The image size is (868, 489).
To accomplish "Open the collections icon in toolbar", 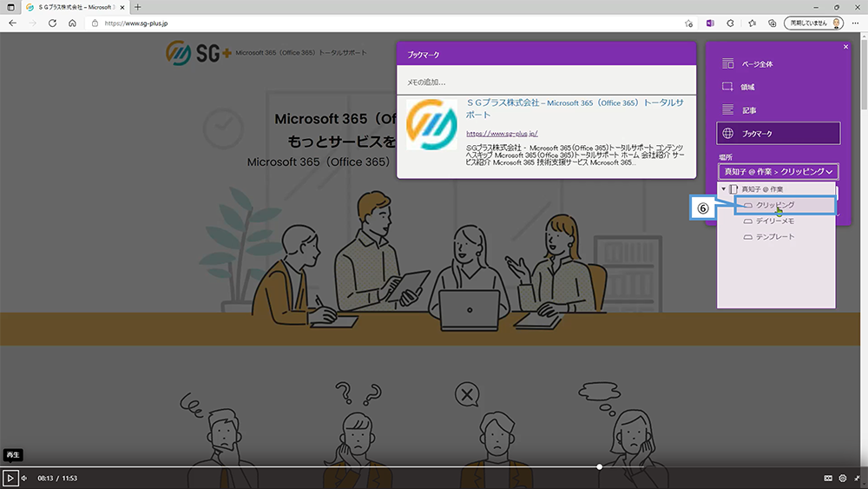I will pyautogui.click(x=773, y=23).
